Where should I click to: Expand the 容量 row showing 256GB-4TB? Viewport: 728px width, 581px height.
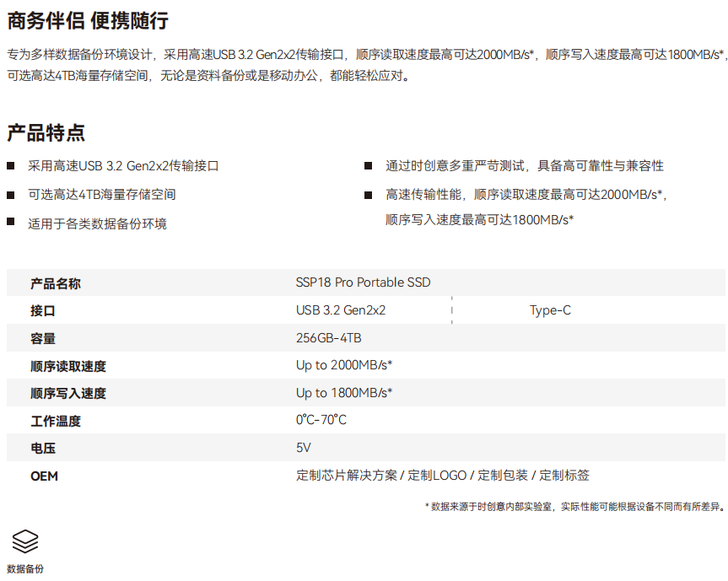point(363,337)
